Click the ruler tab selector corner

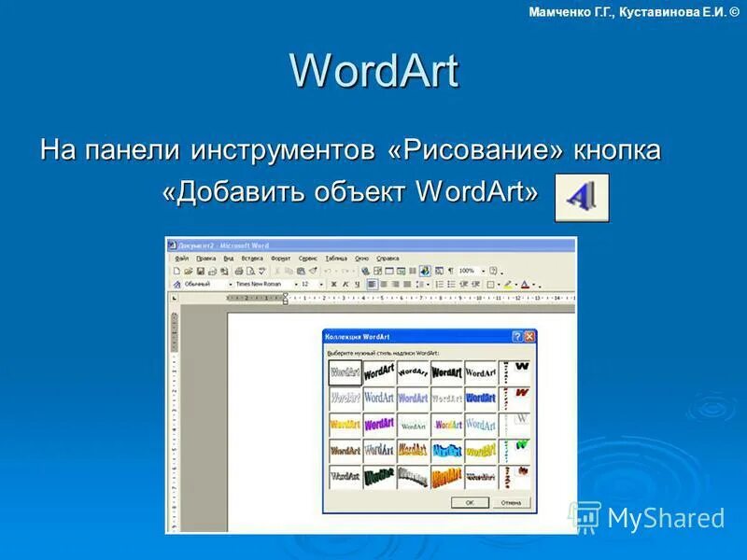coord(175,298)
